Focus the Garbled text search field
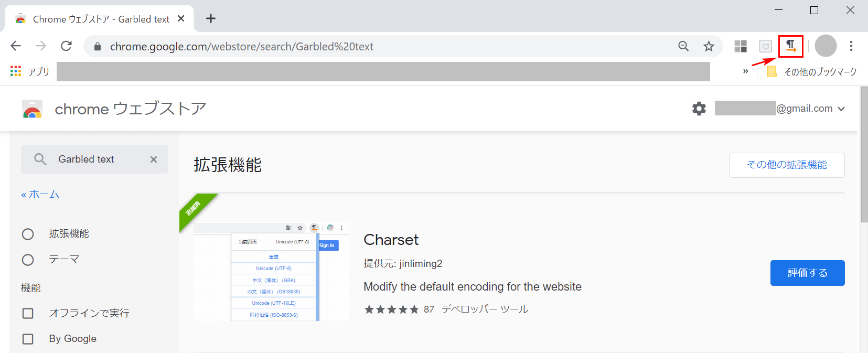Viewport: 868px width, 353px height. pos(94,159)
